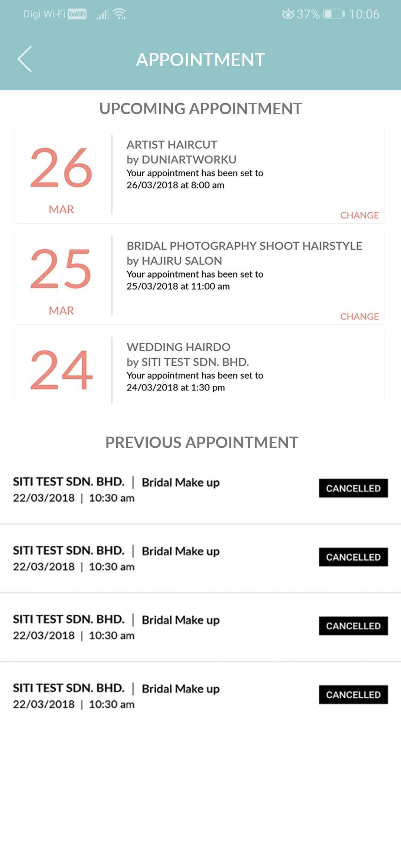Tap the third CANCELLED status badge
This screenshot has height=868, width=401.
click(x=353, y=626)
